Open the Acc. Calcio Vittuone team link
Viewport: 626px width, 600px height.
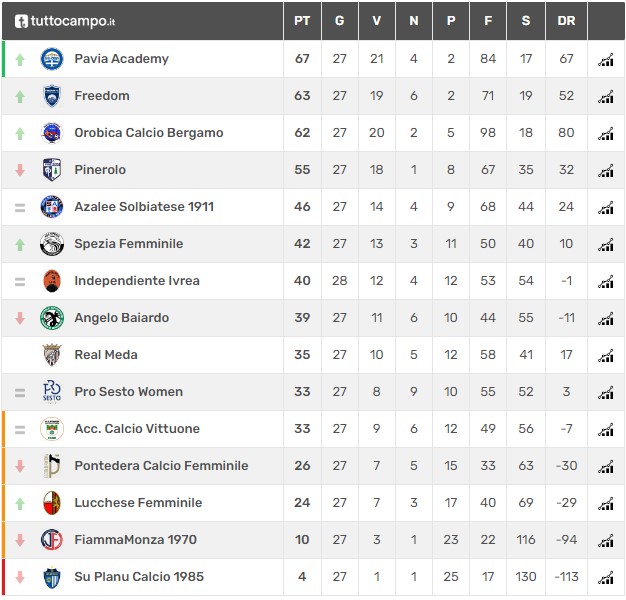click(137, 429)
